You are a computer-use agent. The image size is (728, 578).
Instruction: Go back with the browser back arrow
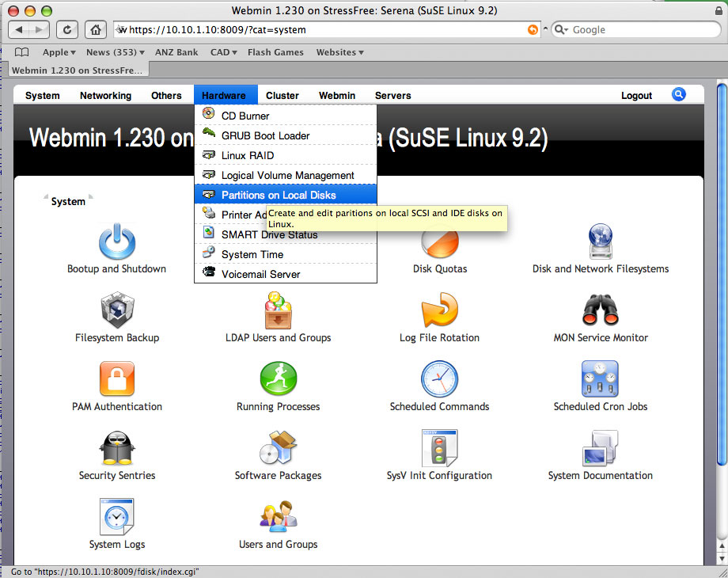[x=18, y=30]
